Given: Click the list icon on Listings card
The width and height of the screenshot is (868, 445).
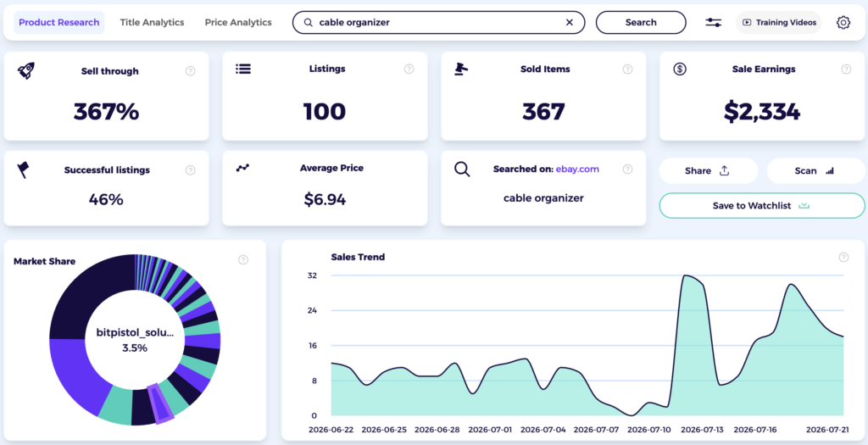Looking at the screenshot, I should click(243, 69).
